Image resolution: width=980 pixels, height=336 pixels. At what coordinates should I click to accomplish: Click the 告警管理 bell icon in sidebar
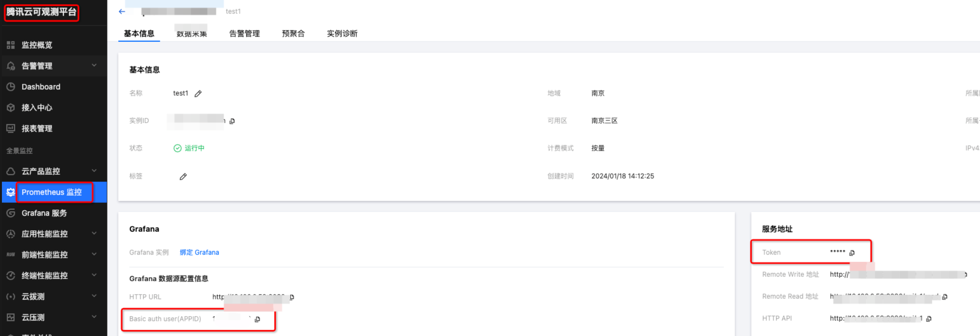point(11,66)
